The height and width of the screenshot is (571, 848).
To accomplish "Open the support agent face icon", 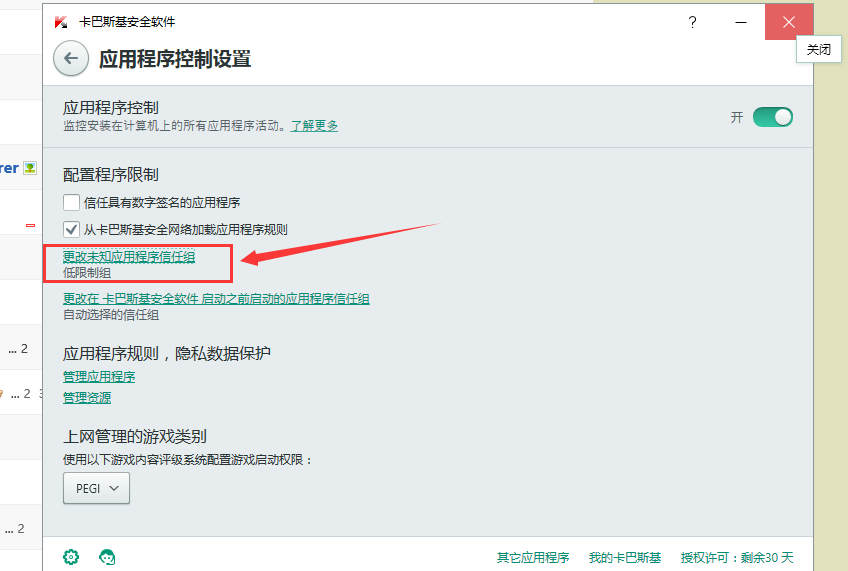I will (x=107, y=557).
